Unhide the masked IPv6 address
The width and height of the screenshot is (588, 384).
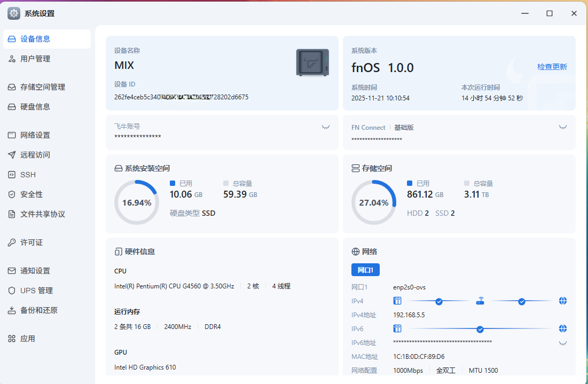tap(562, 343)
